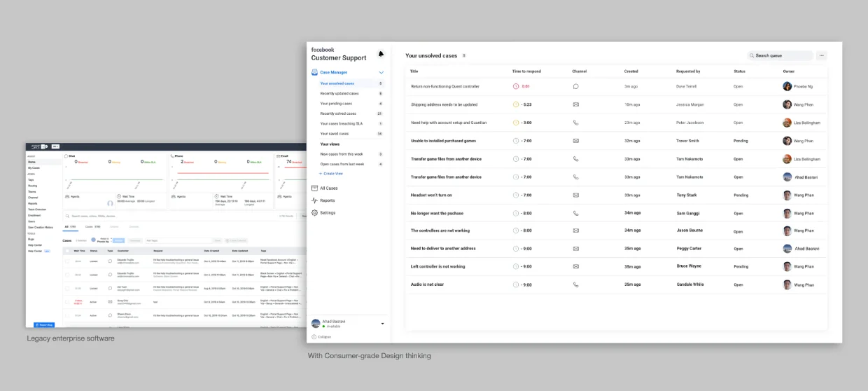Click the phone icon for Guardian setup case
Image resolution: width=868 pixels, height=391 pixels.
(575, 123)
